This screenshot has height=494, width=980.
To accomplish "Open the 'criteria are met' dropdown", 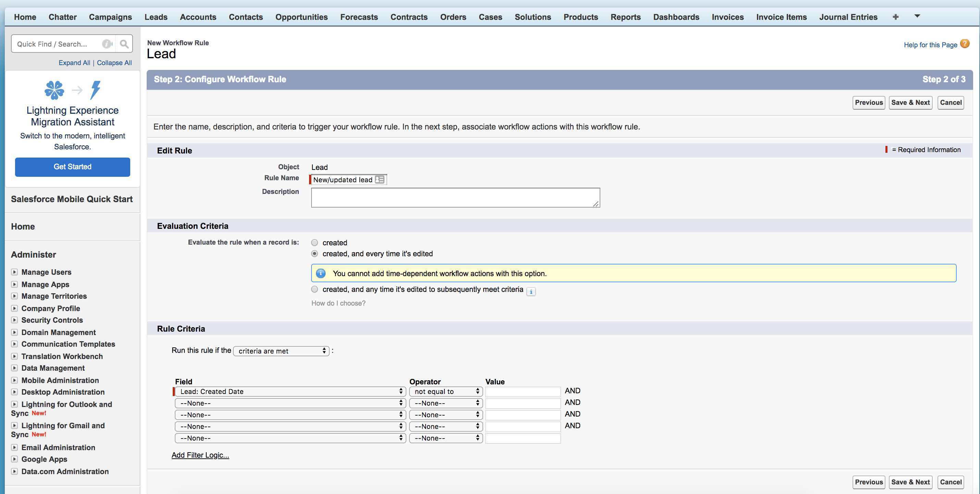I will (281, 351).
